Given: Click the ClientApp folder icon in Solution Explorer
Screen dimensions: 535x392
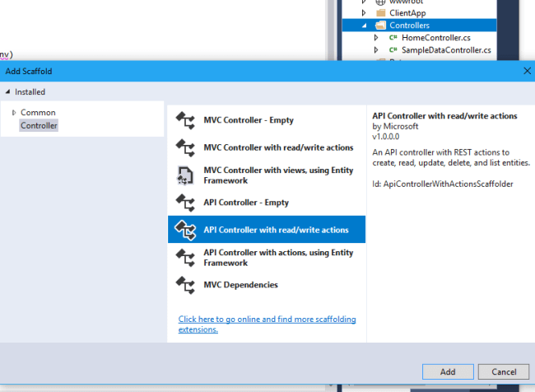Looking at the screenshot, I should point(380,13).
